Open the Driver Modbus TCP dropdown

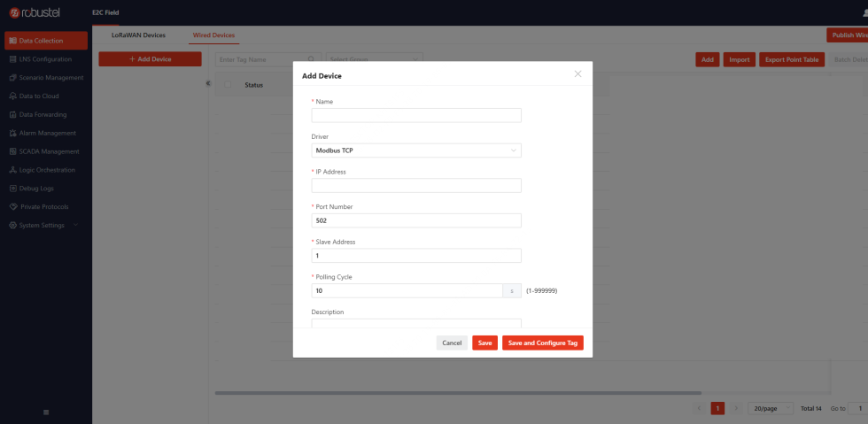click(416, 150)
